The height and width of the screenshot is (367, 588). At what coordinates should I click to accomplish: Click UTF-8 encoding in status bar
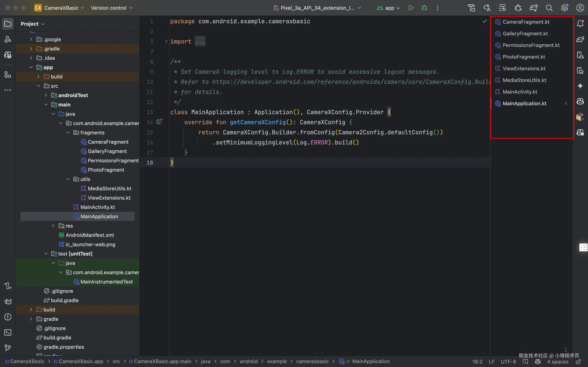click(x=508, y=362)
